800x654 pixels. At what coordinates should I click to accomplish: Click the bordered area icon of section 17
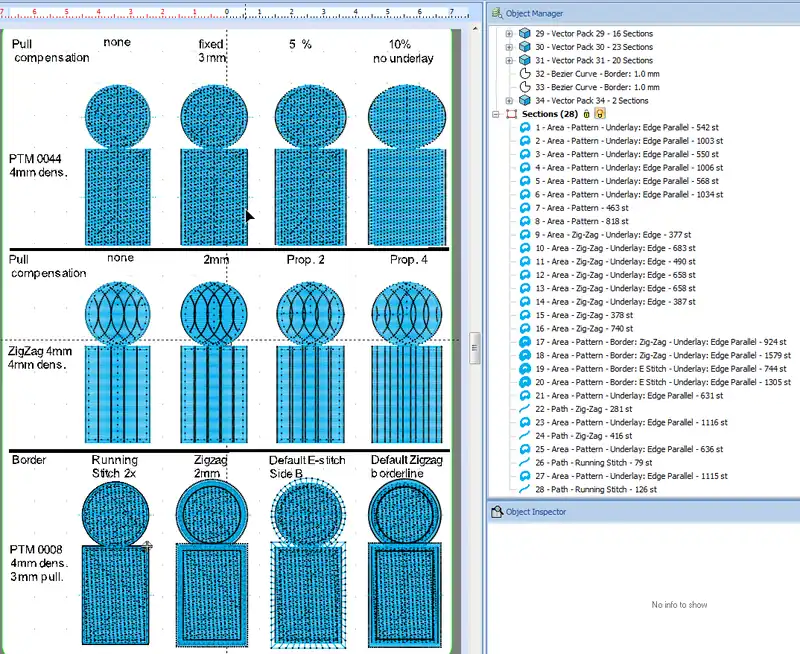[x=525, y=342]
